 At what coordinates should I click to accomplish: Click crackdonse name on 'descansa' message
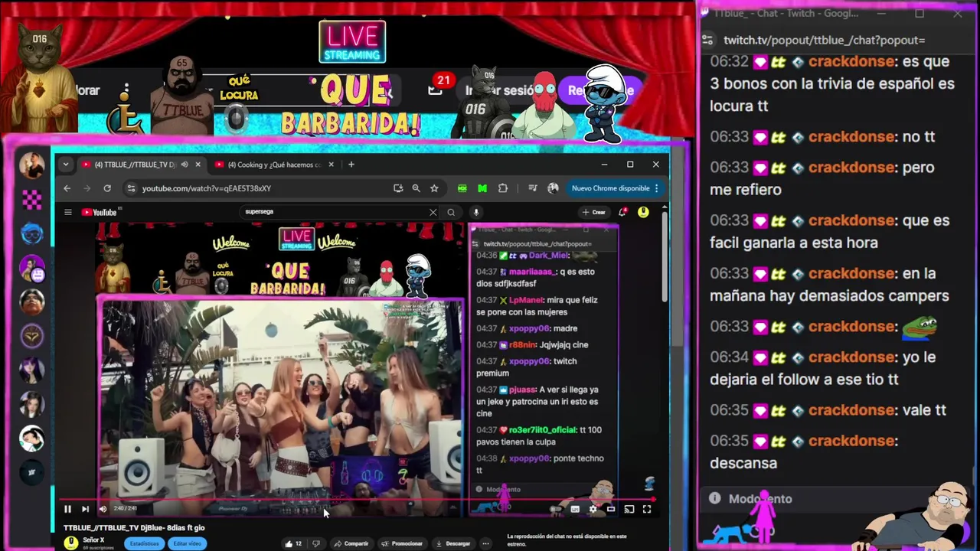coord(851,441)
